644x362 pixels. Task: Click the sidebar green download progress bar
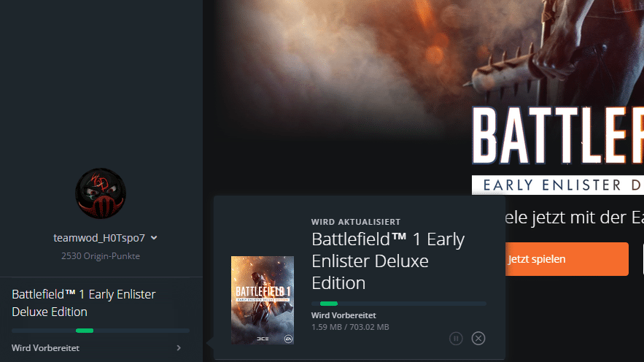click(100, 331)
